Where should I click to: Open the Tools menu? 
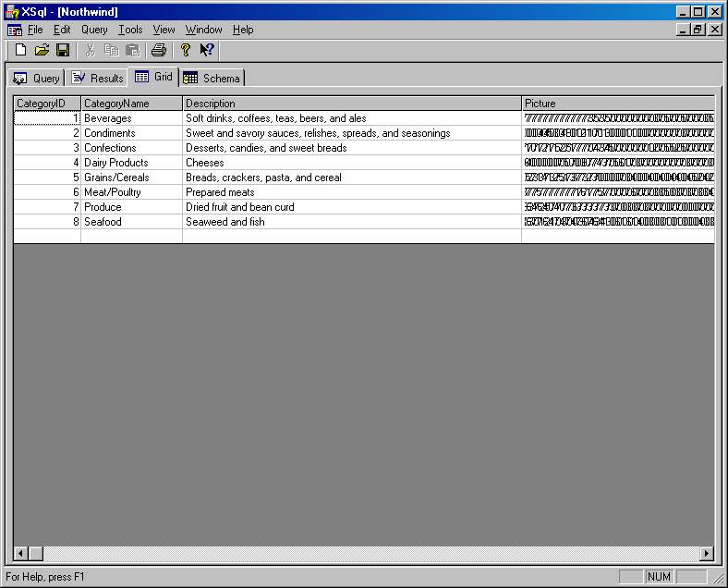(x=130, y=30)
